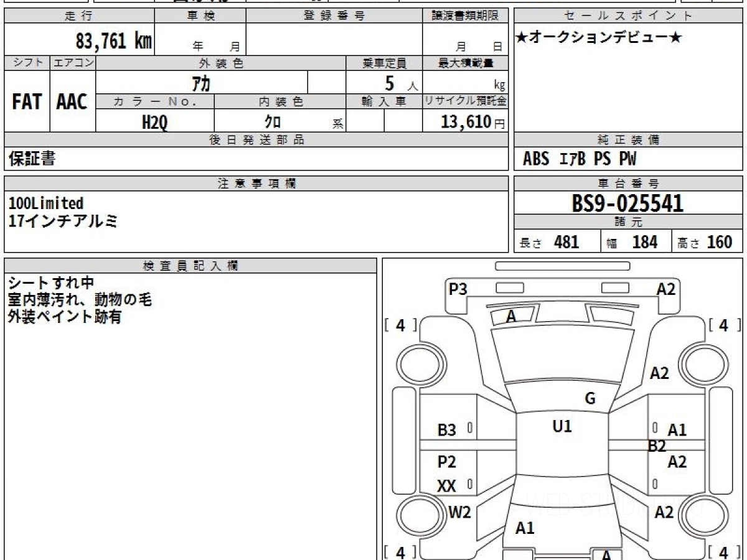Select the 外装色 header
Screen dimensions: 747x560
pyautogui.click(x=221, y=63)
